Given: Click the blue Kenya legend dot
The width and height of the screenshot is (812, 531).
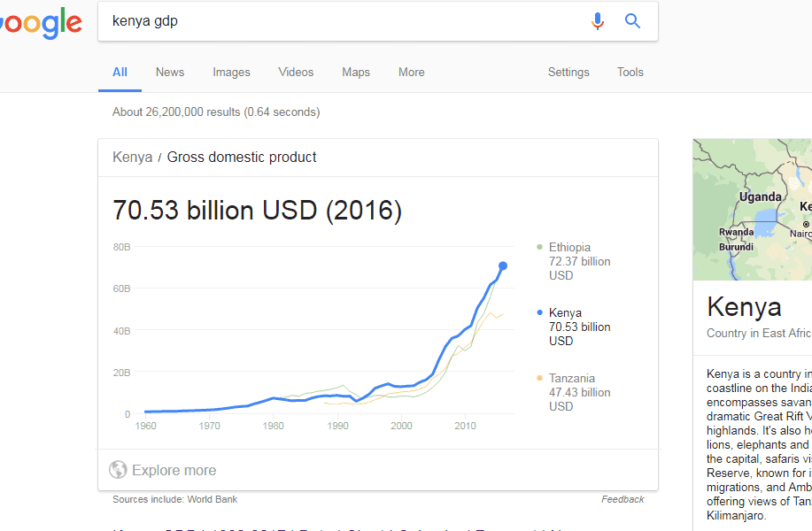Looking at the screenshot, I should (x=539, y=312).
